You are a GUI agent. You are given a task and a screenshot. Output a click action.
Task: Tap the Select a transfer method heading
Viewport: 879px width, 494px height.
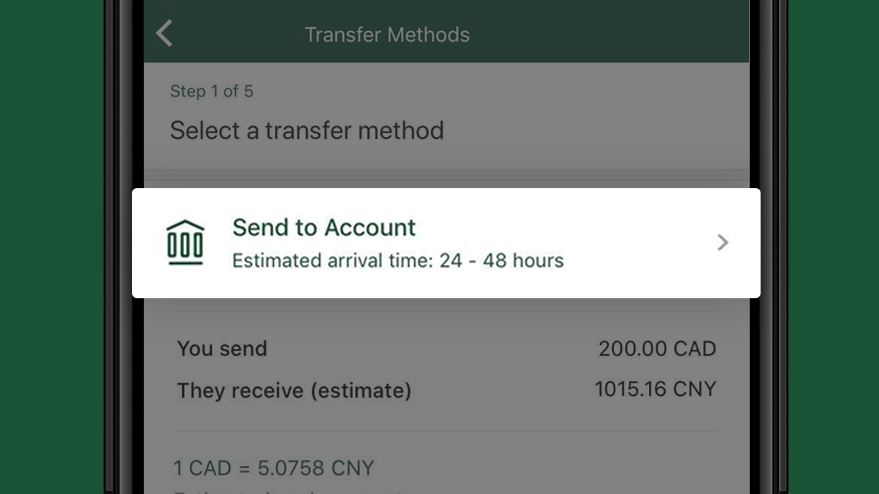coord(307,130)
